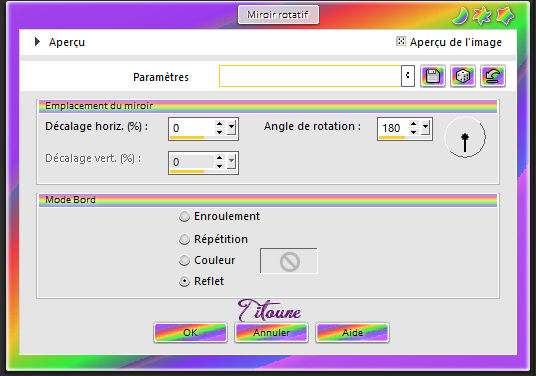Increase the Angle de rotation value
Screen dimensions: 536x376
coord(413,124)
